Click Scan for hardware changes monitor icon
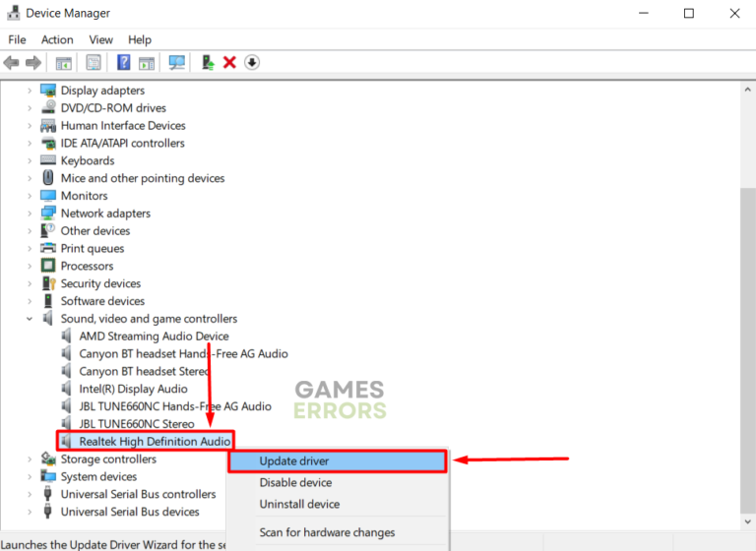 click(x=177, y=63)
